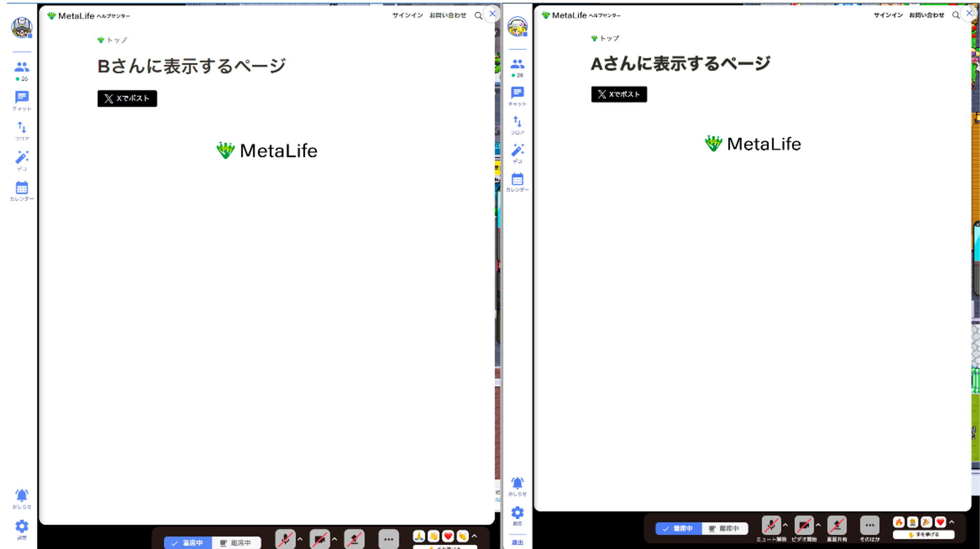Select 離席中 status in the right window
The image size is (980, 549).
pos(724,528)
